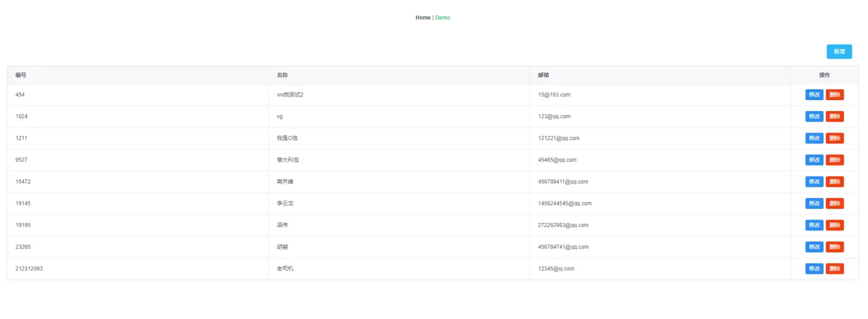Click the email 456789411@qq.com
Image resolution: width=868 pixels, height=319 pixels.
(563, 182)
